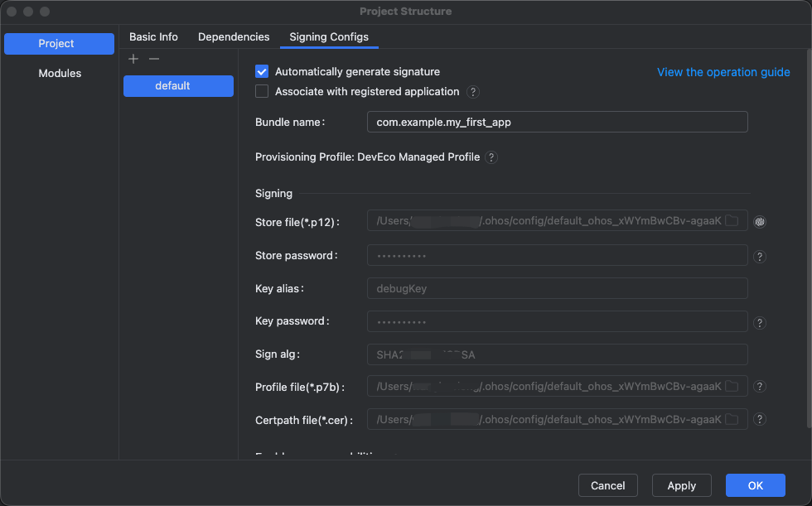Click the Bundle name input field
This screenshot has width=812, height=506.
pyautogui.click(x=557, y=122)
